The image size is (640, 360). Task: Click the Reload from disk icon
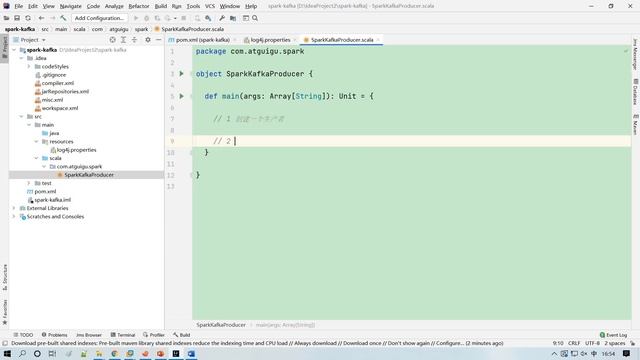pos(28,18)
